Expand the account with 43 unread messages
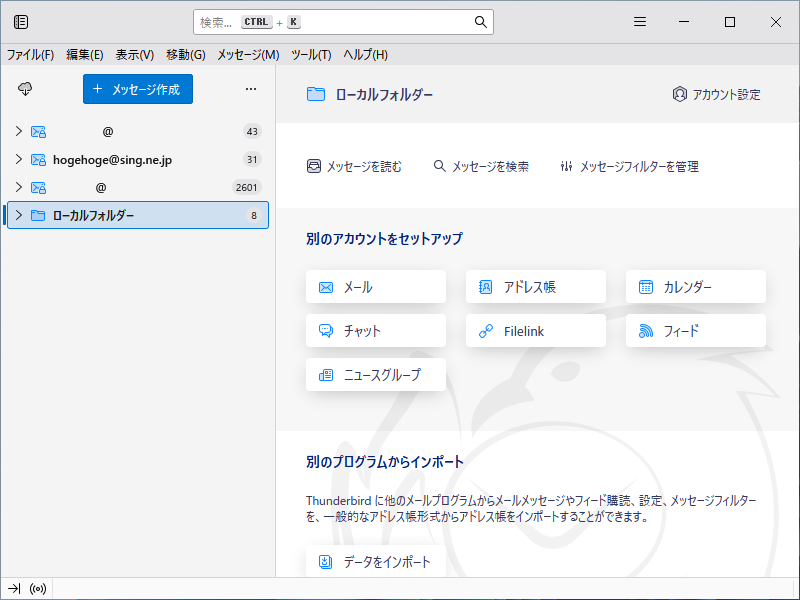Image resolution: width=800 pixels, height=600 pixels. point(19,131)
